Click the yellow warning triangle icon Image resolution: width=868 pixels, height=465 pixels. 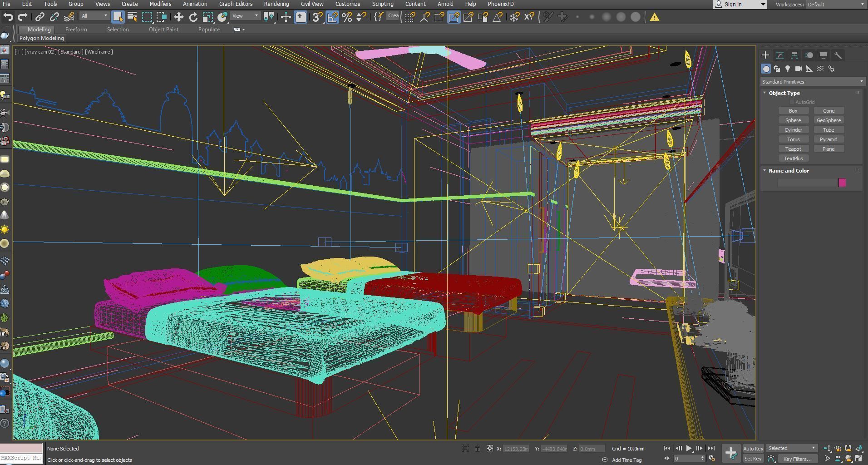(x=655, y=17)
